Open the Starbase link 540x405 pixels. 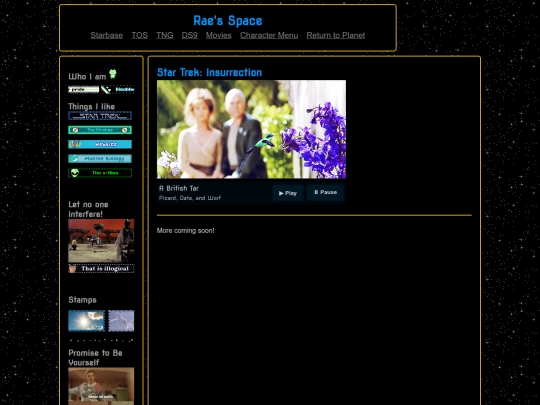(107, 35)
